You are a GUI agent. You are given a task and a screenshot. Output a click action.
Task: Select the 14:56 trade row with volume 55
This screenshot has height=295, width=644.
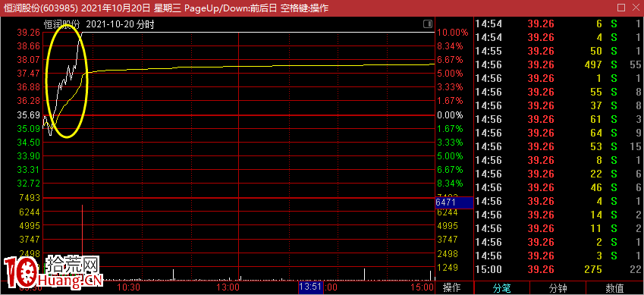point(559,92)
